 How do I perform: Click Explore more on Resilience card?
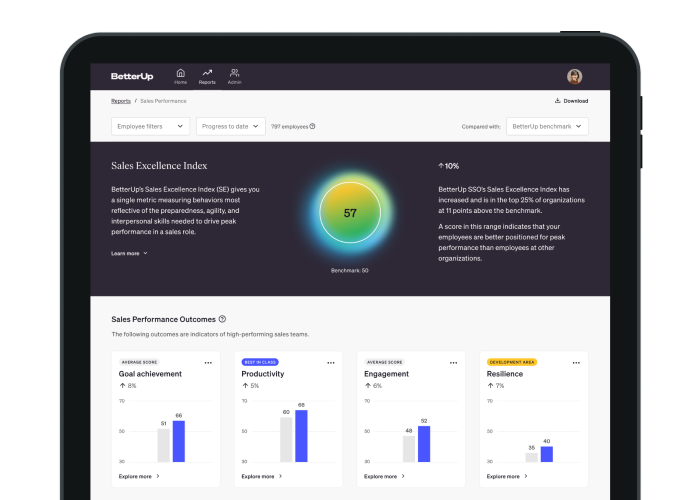pyautogui.click(x=506, y=476)
